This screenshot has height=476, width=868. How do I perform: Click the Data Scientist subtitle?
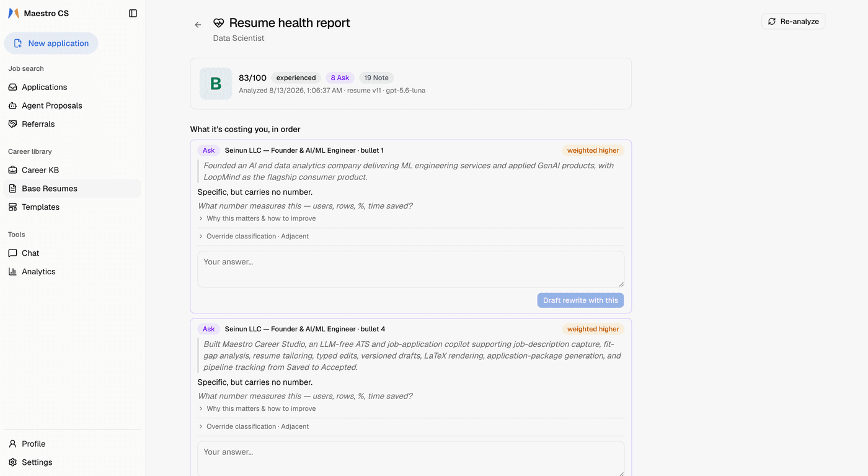coord(239,38)
